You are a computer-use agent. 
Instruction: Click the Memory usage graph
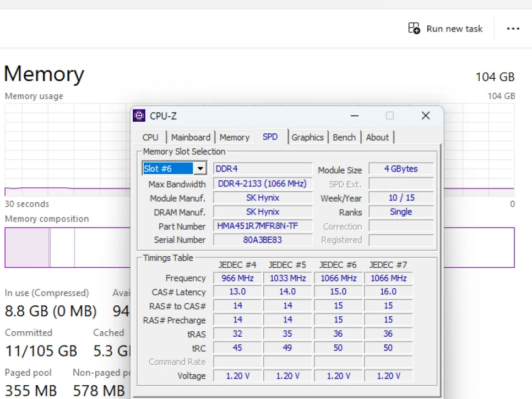66,149
